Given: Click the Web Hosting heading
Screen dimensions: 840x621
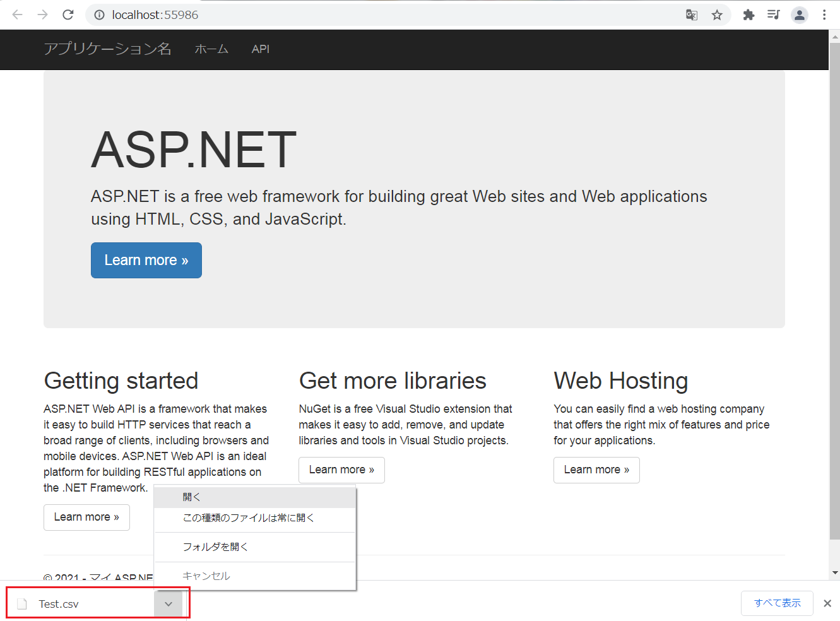Looking at the screenshot, I should 621,381.
